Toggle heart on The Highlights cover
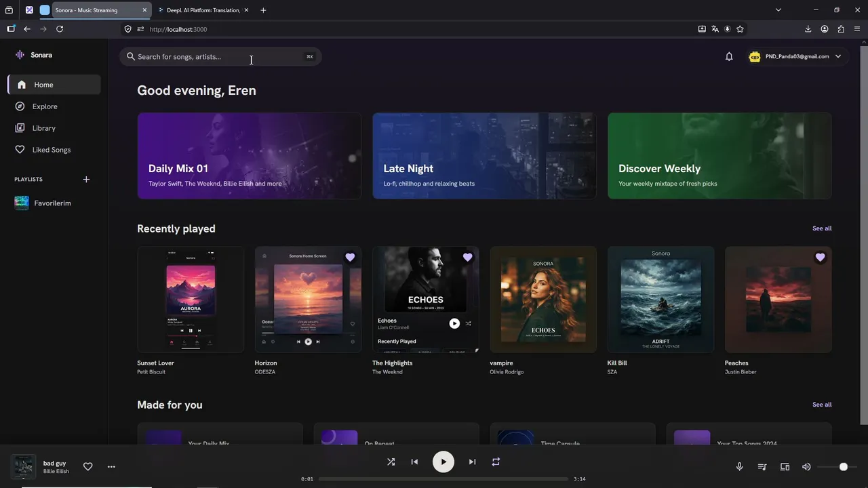This screenshot has height=488, width=868. coord(467,258)
